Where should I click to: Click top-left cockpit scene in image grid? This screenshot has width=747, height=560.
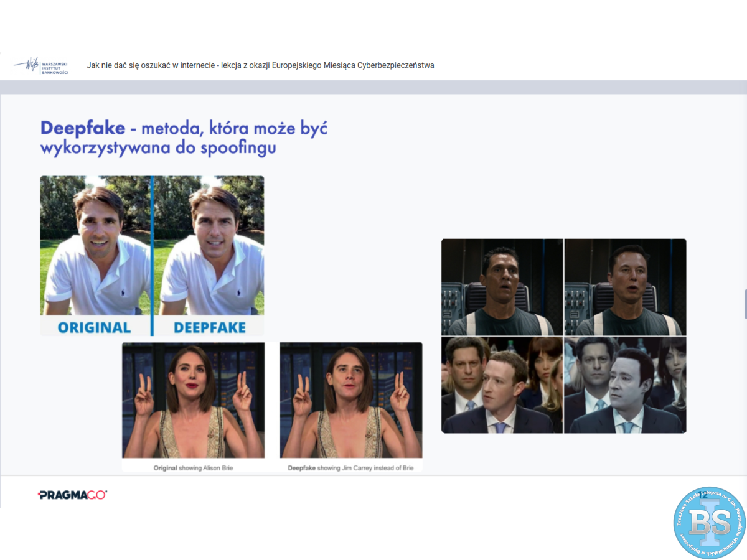click(502, 287)
